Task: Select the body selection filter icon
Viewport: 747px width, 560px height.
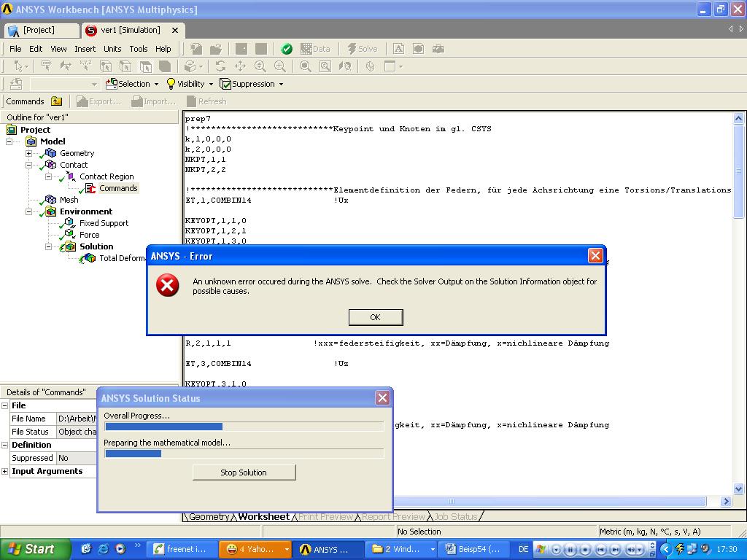Action: 165,66
